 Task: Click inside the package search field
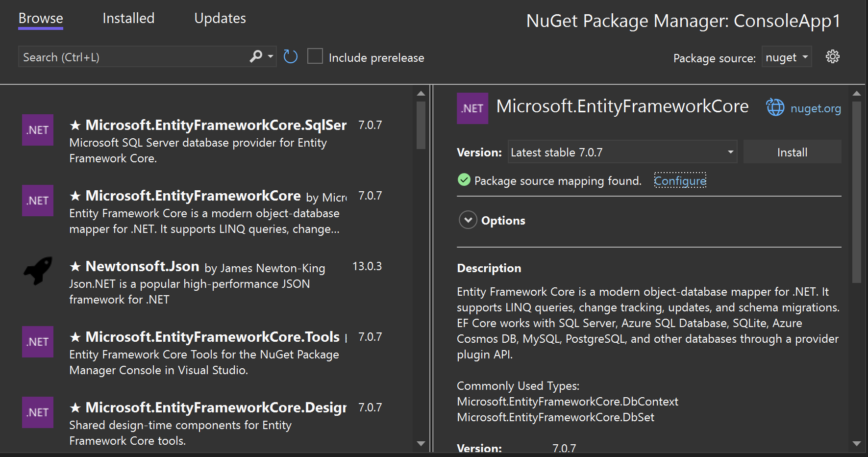(132, 56)
